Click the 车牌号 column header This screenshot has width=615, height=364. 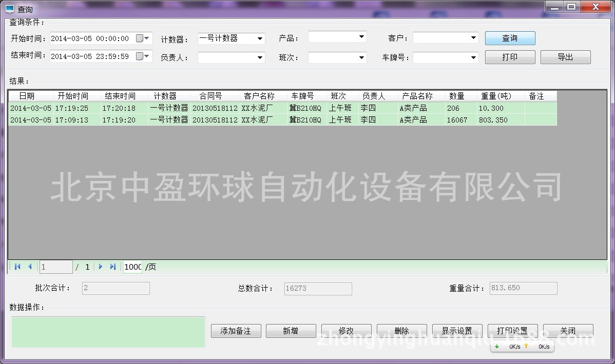click(307, 96)
